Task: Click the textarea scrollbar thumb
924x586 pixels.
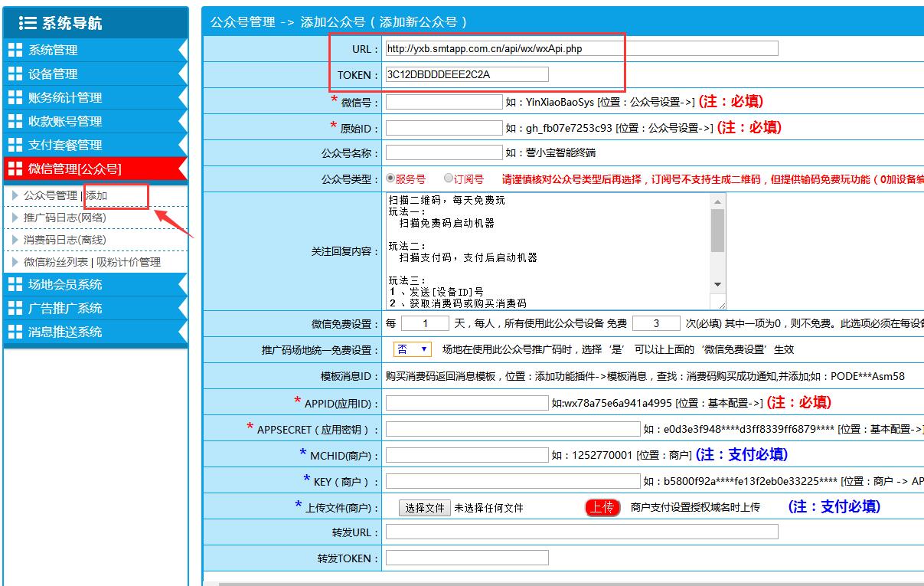Action: [717, 231]
